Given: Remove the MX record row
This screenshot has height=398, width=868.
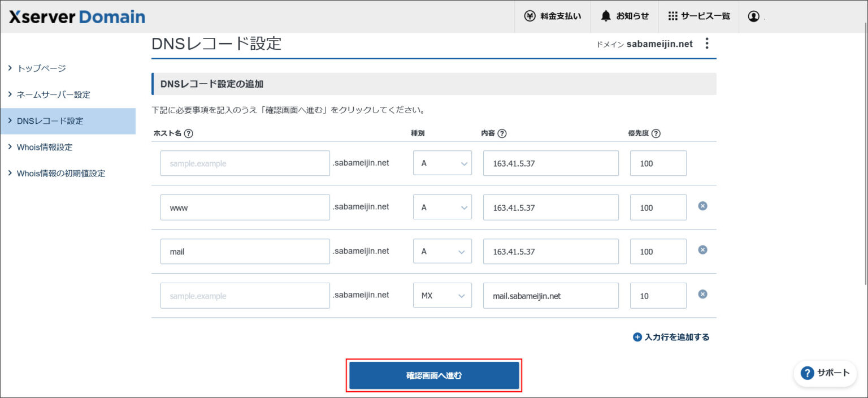Looking at the screenshot, I should coord(702,294).
